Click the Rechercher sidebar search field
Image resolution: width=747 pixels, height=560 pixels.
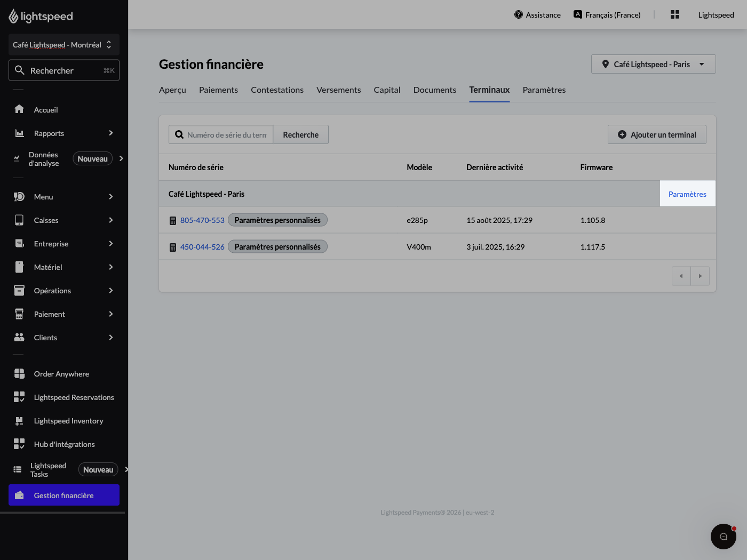64,70
